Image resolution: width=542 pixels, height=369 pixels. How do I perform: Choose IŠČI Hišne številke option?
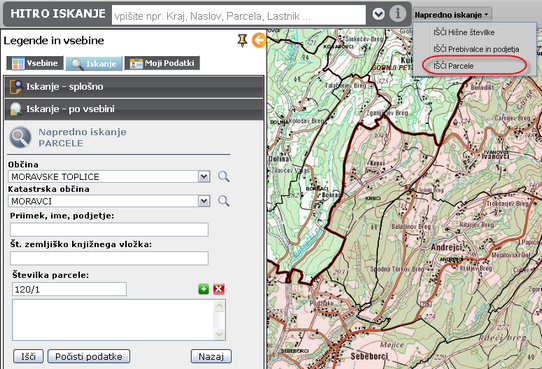pos(464,32)
